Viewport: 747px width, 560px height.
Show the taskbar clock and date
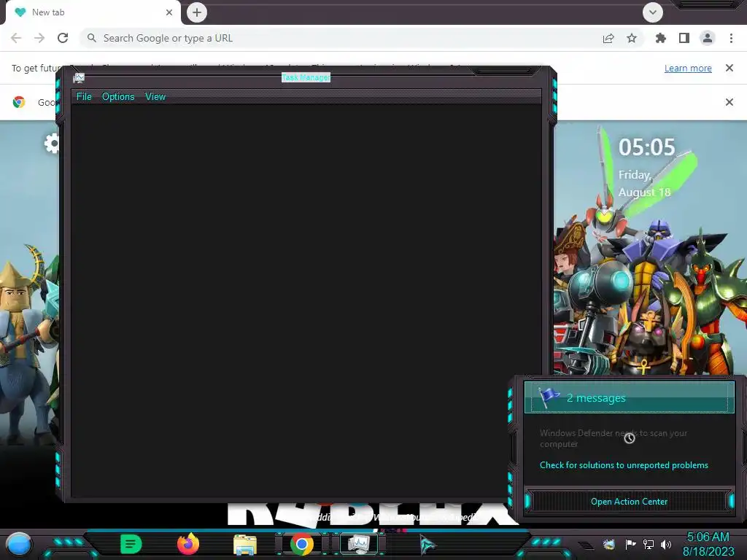(x=708, y=544)
